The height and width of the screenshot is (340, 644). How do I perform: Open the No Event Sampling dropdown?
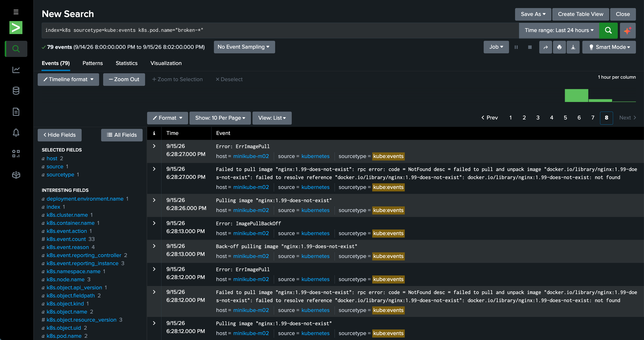pyautogui.click(x=244, y=47)
